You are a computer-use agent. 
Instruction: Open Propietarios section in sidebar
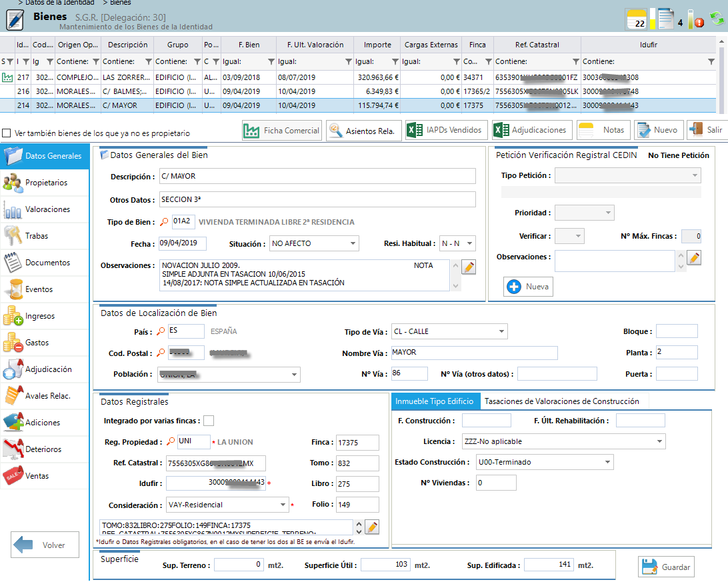point(45,183)
